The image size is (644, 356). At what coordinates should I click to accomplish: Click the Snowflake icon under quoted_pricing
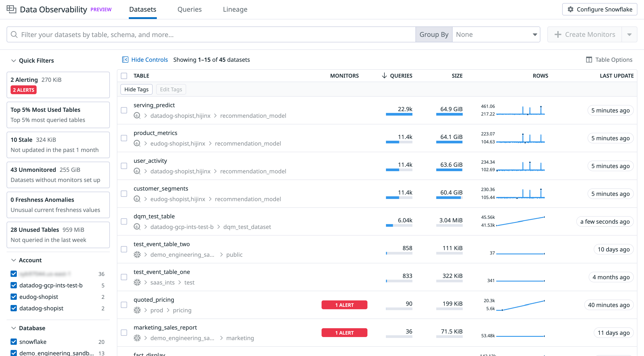click(137, 310)
